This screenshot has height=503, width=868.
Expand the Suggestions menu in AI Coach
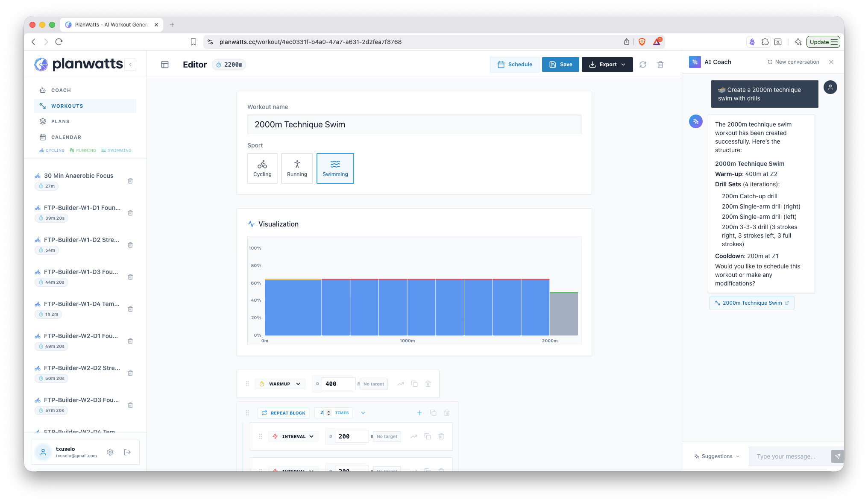pyautogui.click(x=717, y=456)
